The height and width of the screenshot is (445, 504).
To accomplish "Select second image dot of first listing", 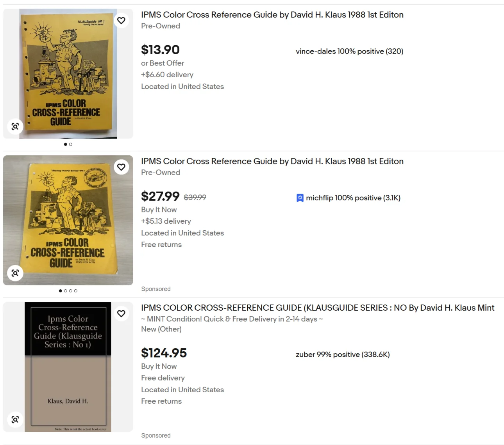I will click(x=71, y=144).
